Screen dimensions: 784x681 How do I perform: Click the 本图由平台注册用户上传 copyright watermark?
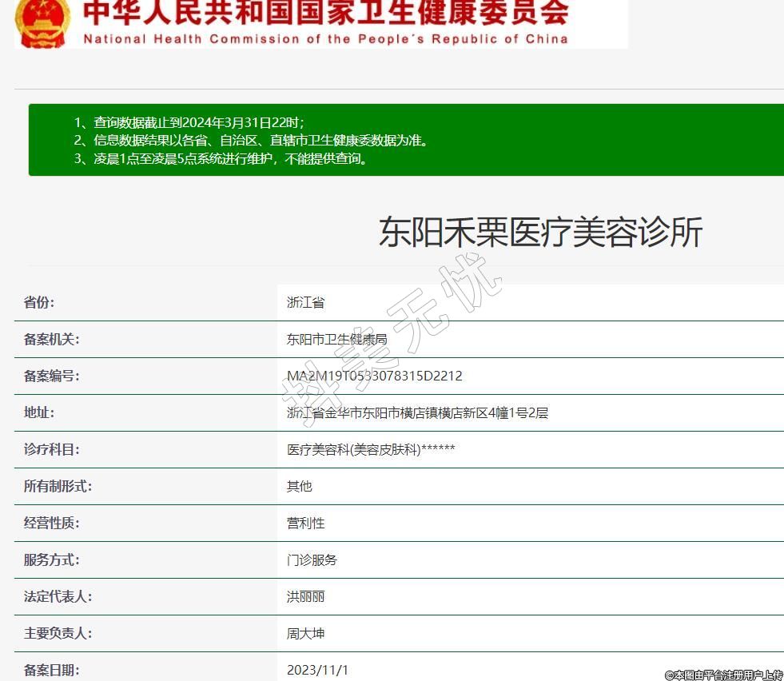[723, 675]
